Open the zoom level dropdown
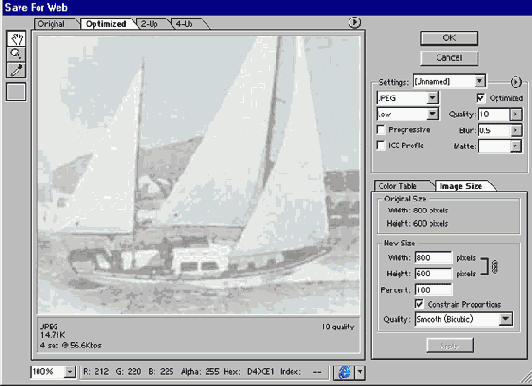 tap(70, 372)
